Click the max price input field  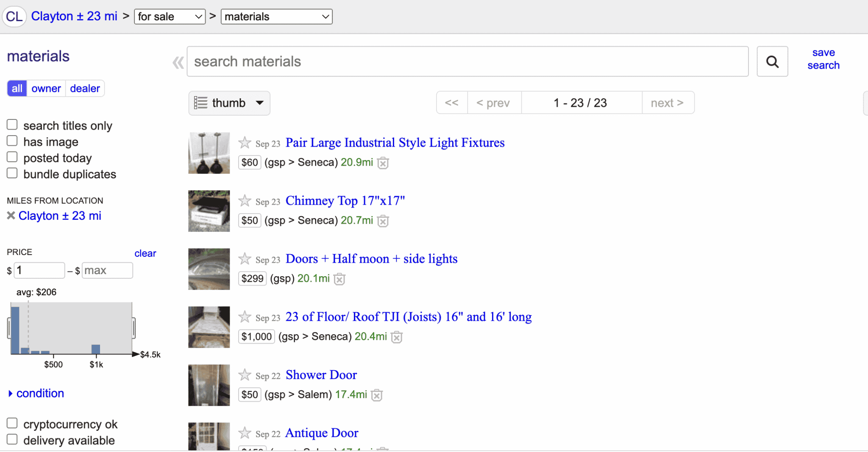[107, 270]
